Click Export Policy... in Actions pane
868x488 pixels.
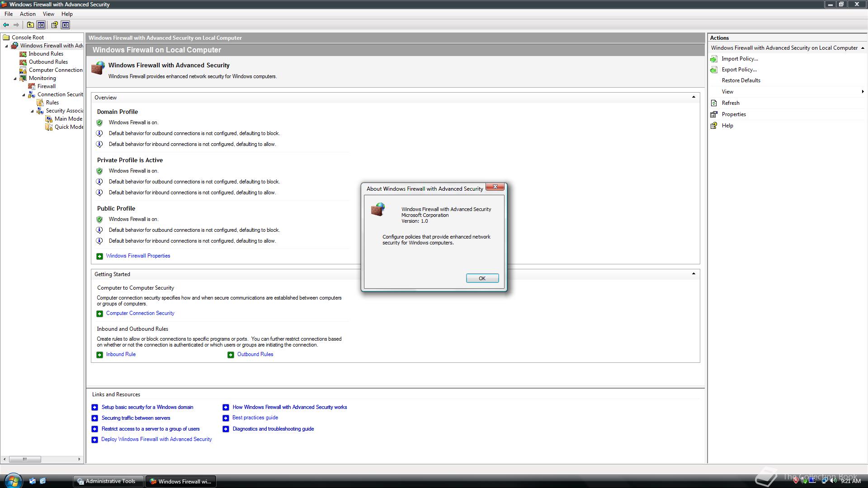click(739, 70)
